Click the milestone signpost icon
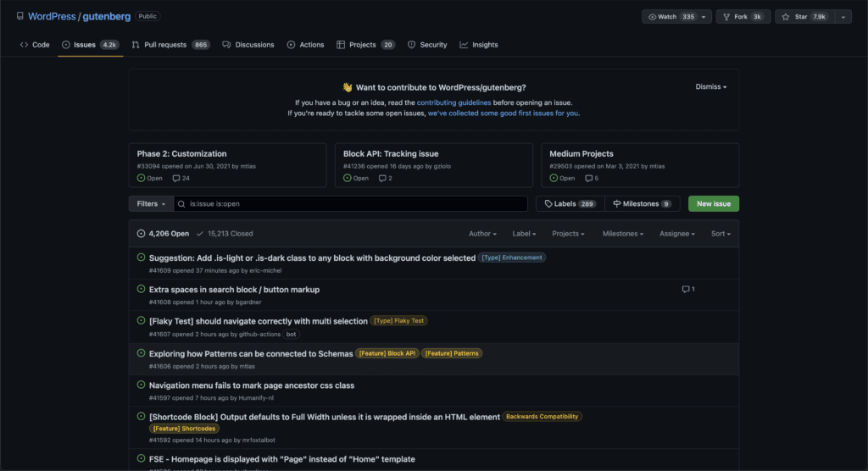This screenshot has width=868, height=471. [x=617, y=203]
